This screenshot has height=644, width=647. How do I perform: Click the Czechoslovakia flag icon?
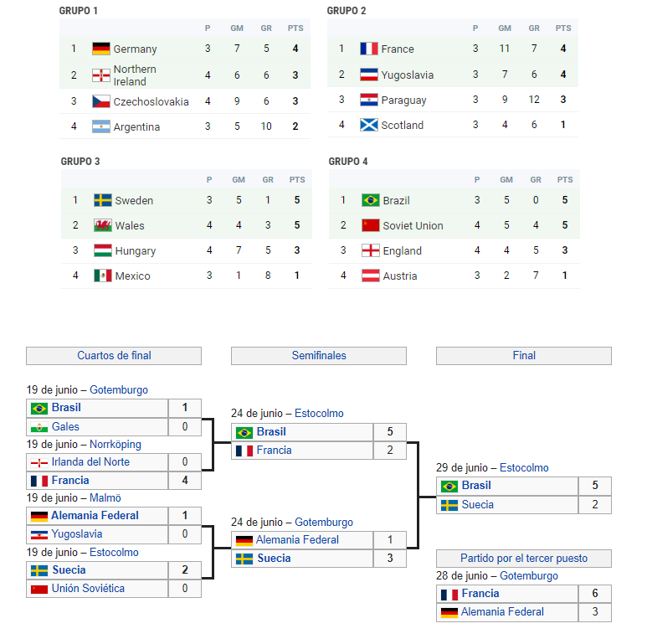click(x=101, y=101)
